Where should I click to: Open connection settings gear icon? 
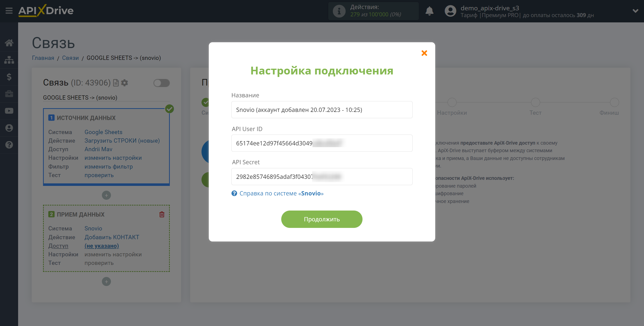coord(125,83)
